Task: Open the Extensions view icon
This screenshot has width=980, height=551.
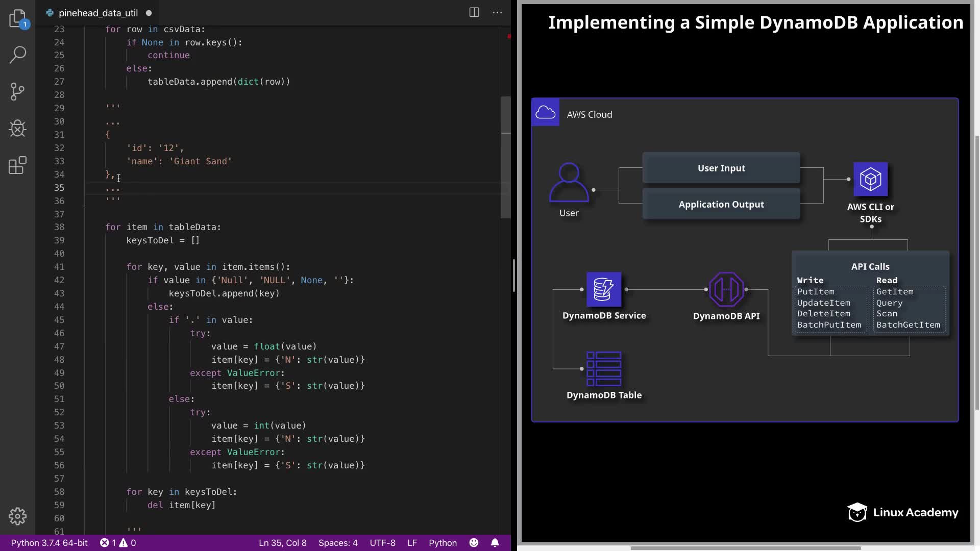Action: 17,165
